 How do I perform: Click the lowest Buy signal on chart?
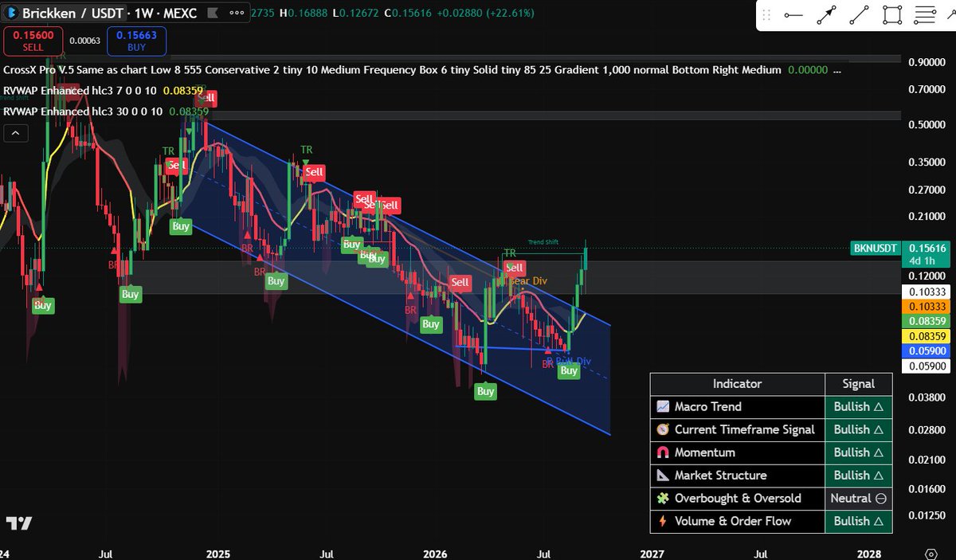[485, 391]
